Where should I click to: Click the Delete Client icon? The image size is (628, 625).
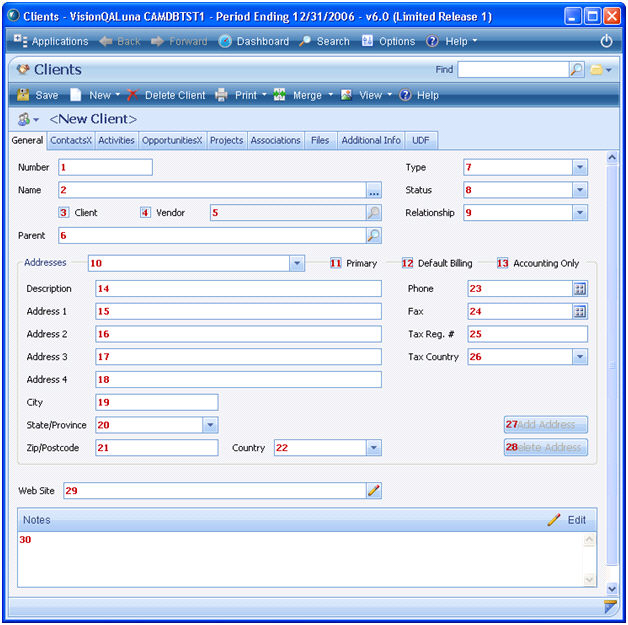[132, 95]
